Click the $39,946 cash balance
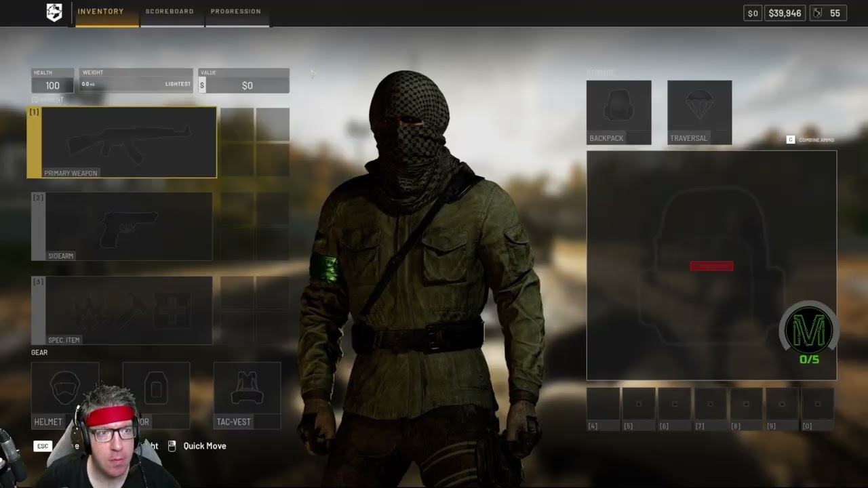Screen dimensions: 868x488 785,13
